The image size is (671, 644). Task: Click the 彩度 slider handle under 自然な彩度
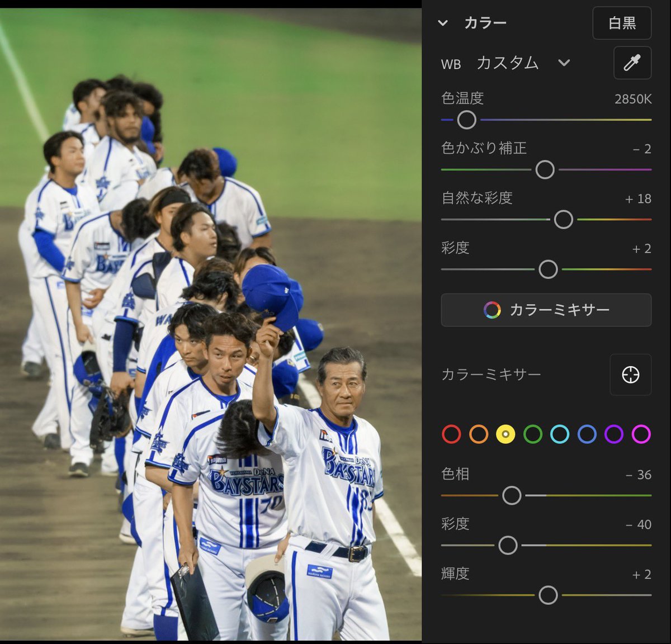pos(548,269)
